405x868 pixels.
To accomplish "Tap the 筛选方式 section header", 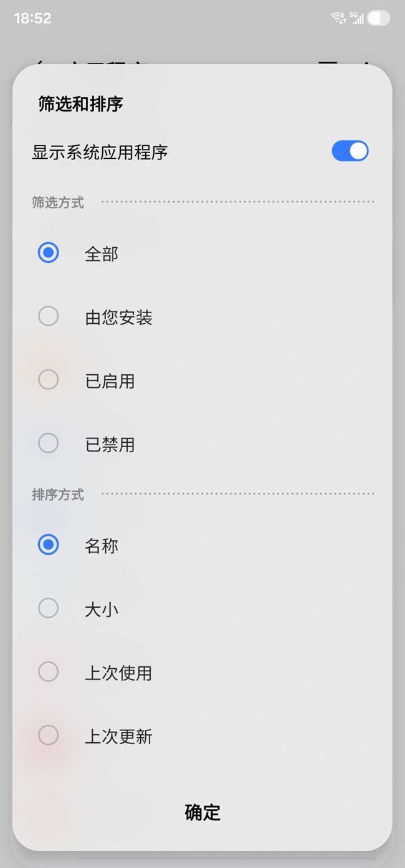I will coord(58,202).
